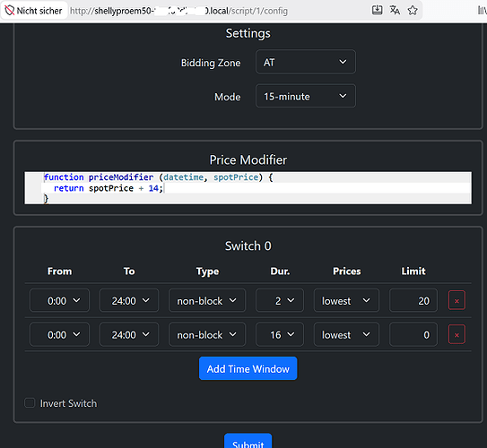The image size is (487, 448).
Task: Open the translate page icon
Action: (395, 10)
